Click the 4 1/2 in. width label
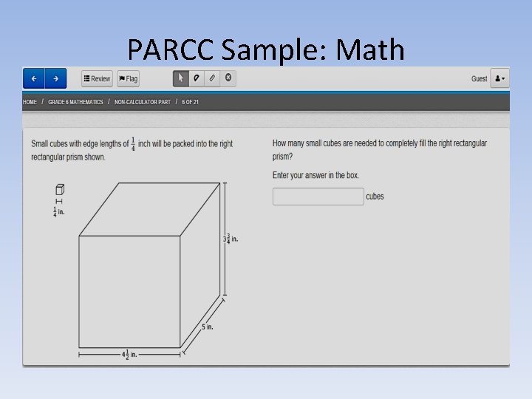The width and height of the screenshot is (532, 399). point(129,354)
